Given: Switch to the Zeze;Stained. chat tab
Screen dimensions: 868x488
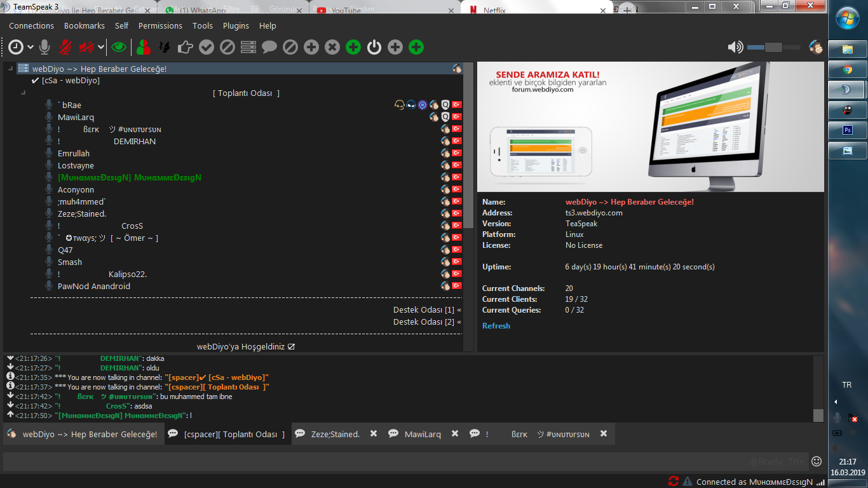Looking at the screenshot, I should click(x=336, y=435).
